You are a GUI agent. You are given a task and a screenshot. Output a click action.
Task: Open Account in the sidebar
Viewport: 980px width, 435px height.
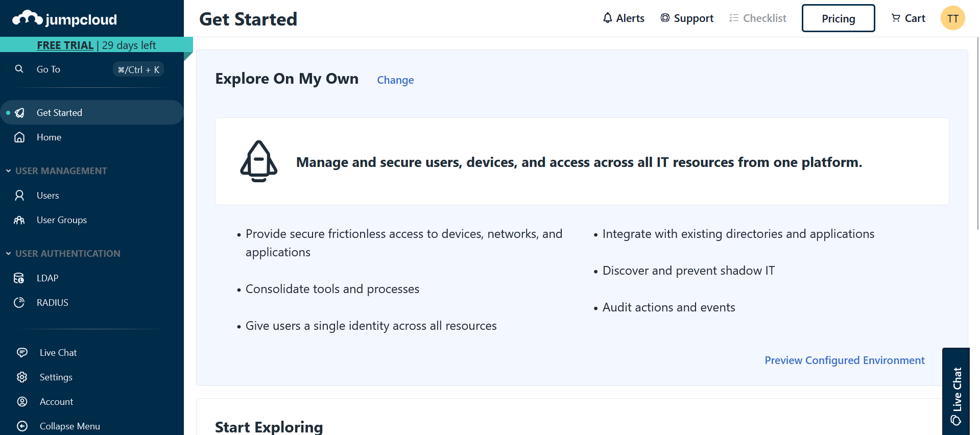pos(56,402)
